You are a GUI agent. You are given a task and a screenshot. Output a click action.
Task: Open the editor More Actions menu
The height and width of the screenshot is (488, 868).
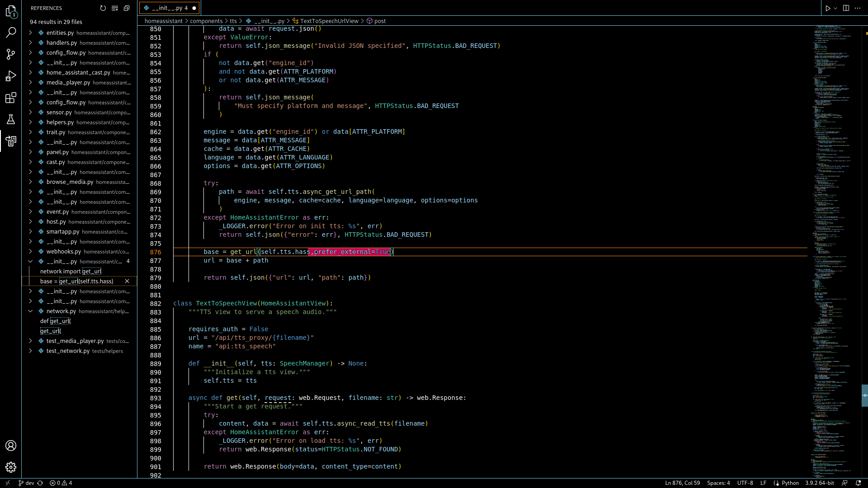pos(858,8)
